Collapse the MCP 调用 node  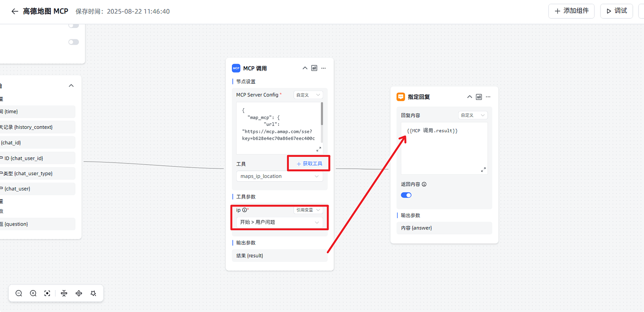305,68
